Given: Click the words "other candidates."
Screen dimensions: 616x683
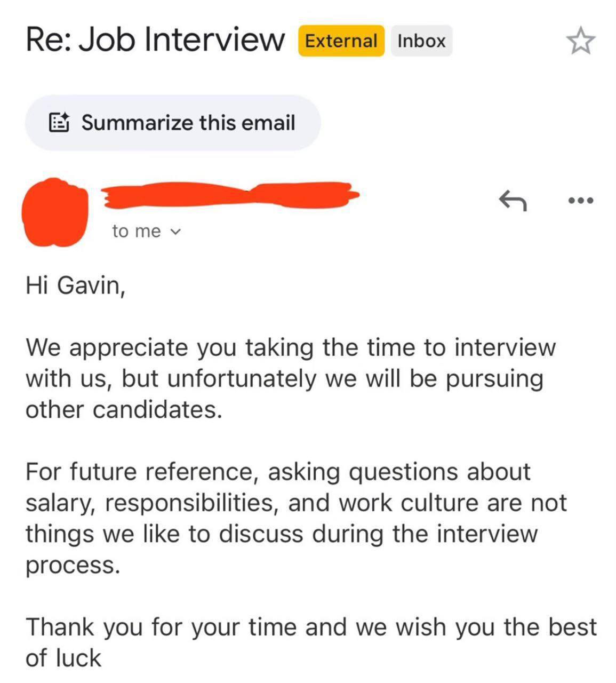Looking at the screenshot, I should tap(123, 410).
